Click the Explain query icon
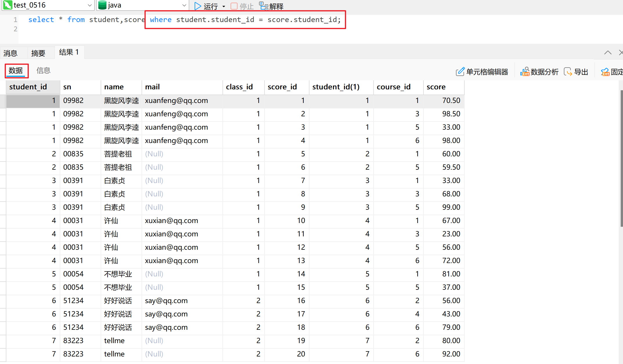 (x=263, y=6)
